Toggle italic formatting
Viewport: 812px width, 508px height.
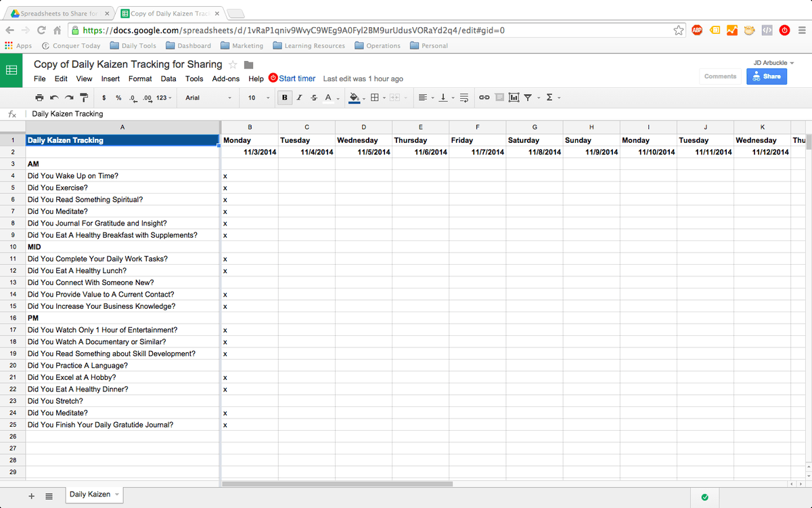299,98
